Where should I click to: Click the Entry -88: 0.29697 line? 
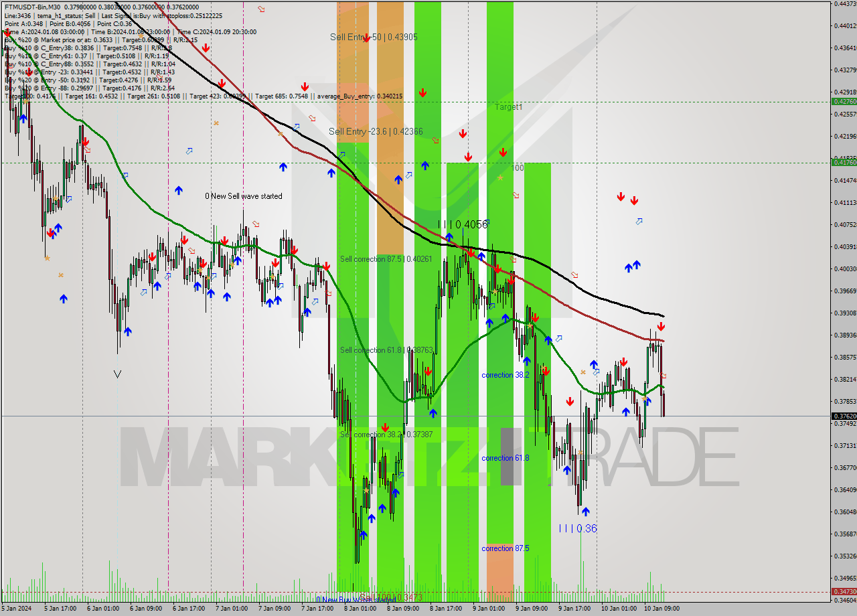pyautogui.click(x=90, y=88)
